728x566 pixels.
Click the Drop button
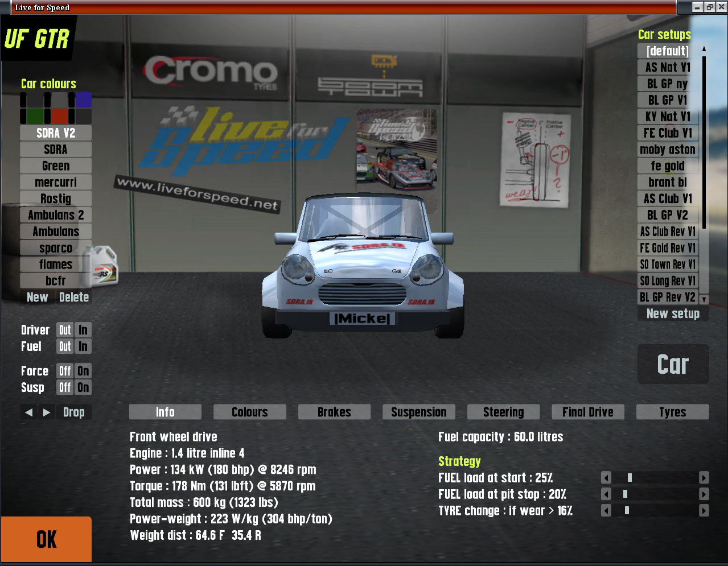pos(74,412)
